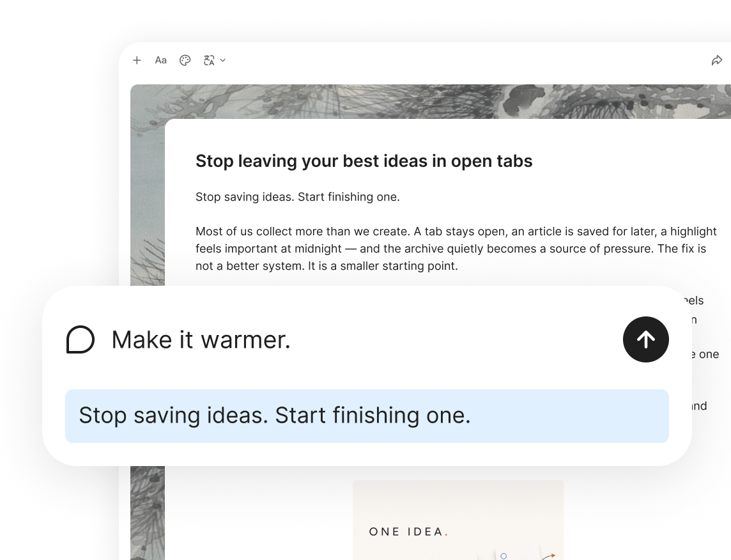Screen dimensions: 731x560
Task: Click the share arrow icon
Action: click(x=716, y=60)
